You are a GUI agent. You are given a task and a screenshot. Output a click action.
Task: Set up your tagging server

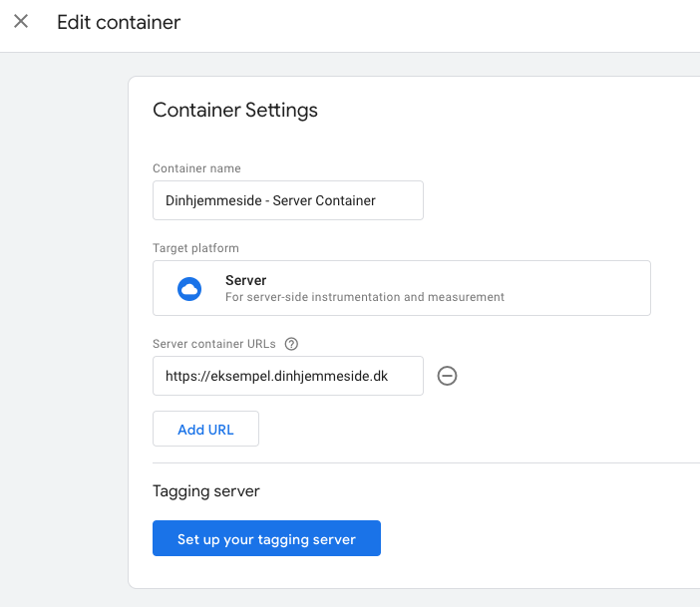266,538
